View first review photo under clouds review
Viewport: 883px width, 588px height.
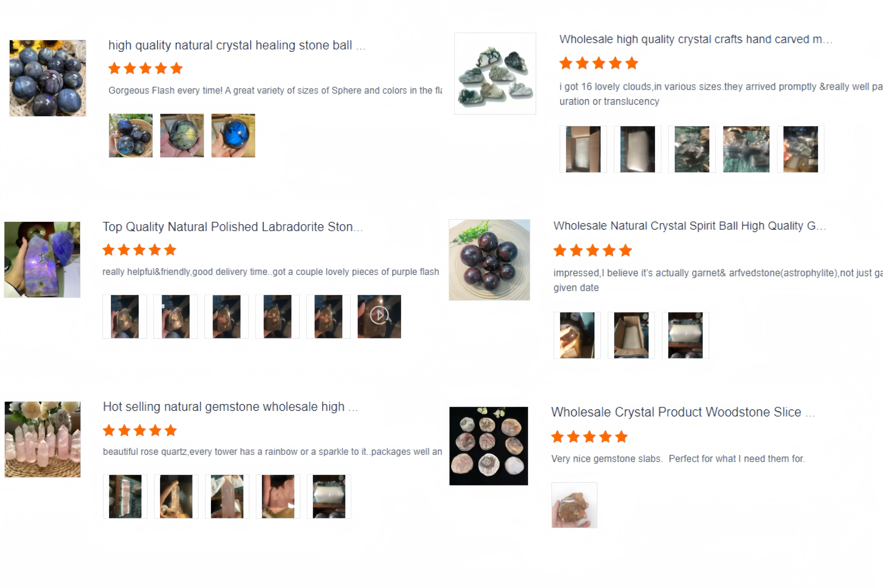pos(583,149)
